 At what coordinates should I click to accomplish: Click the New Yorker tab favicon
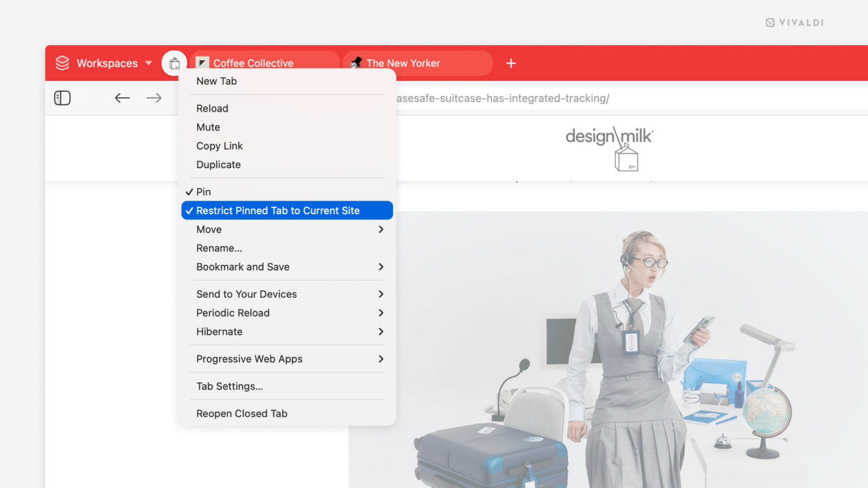356,63
